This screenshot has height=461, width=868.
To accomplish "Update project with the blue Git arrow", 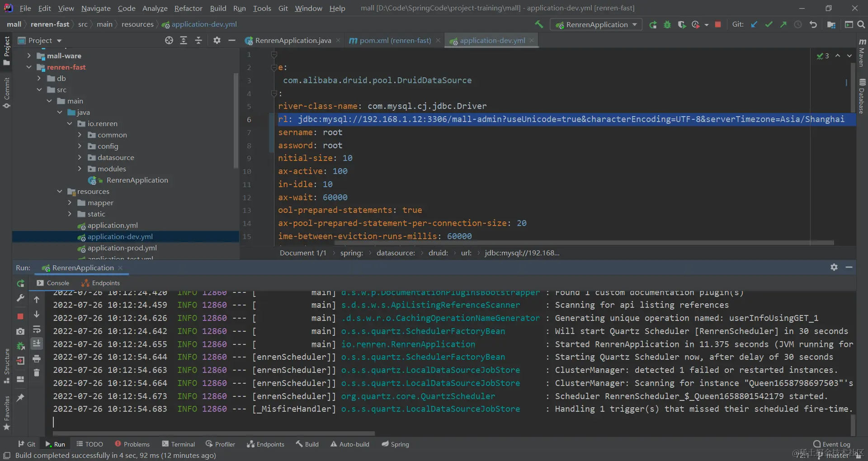I will pyautogui.click(x=754, y=24).
